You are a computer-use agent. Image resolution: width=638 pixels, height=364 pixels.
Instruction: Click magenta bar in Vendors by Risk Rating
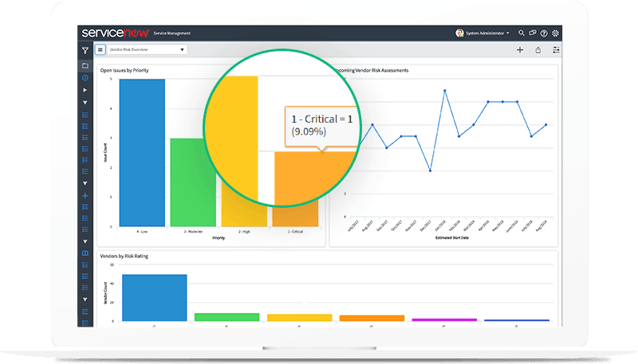444,319
